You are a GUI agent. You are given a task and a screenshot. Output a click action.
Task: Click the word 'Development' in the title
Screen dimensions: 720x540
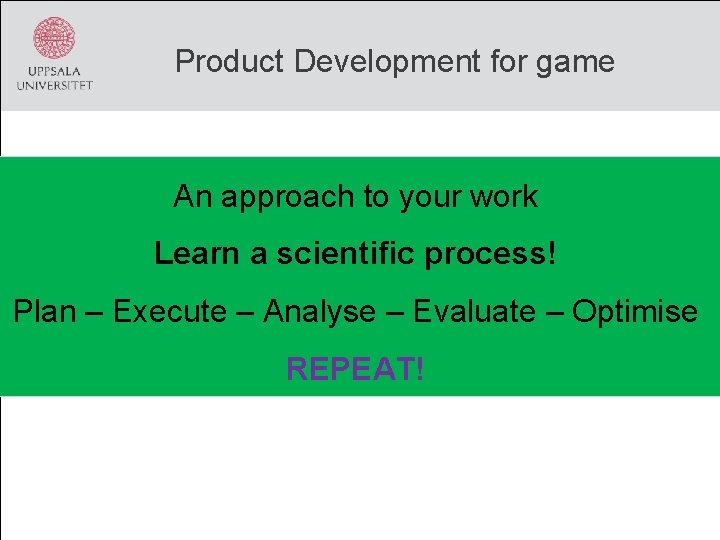[x=388, y=62]
